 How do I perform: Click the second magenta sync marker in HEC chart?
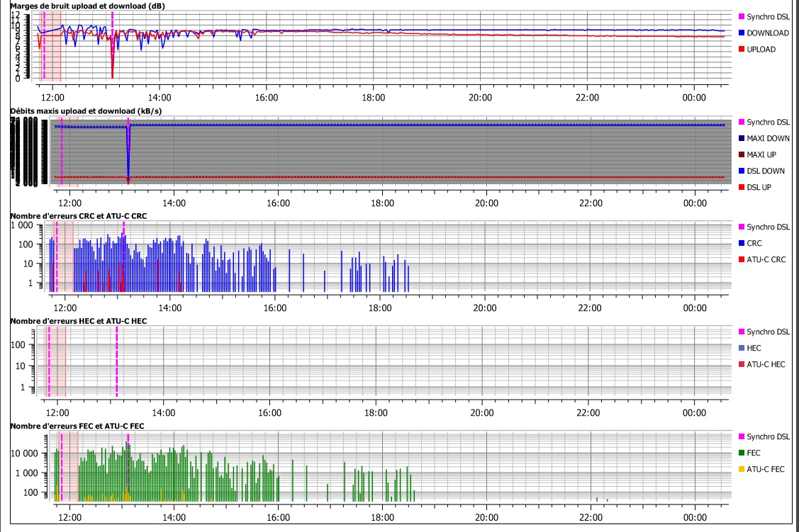pos(116,361)
